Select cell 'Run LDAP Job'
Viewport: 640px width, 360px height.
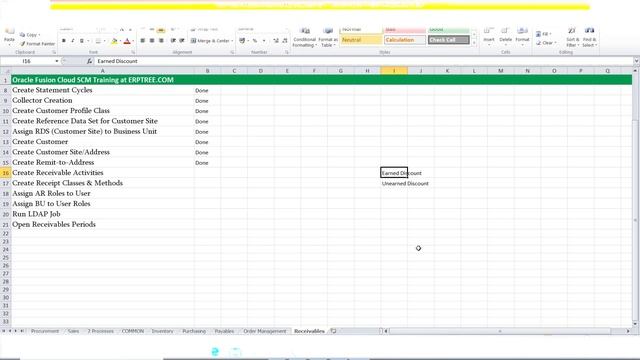pos(102,214)
